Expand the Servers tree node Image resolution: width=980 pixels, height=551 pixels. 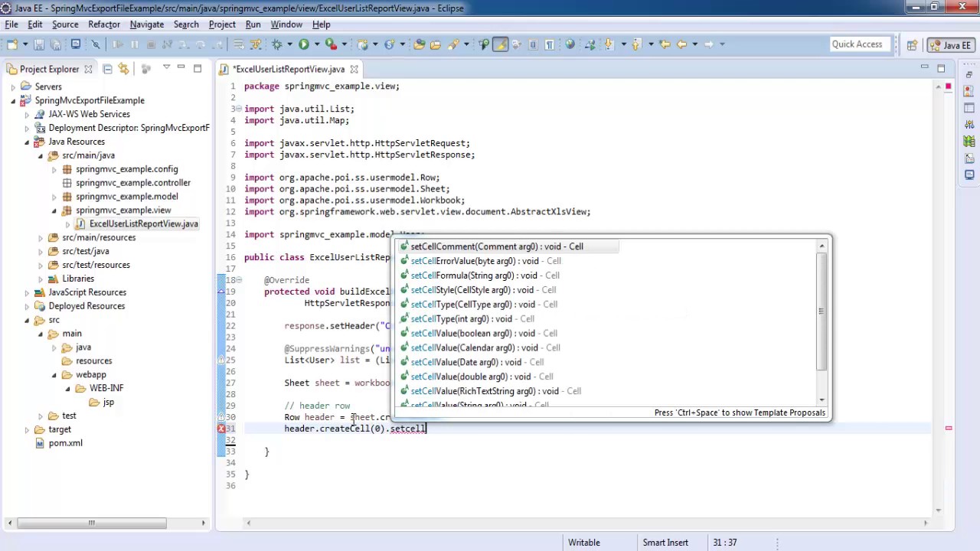point(13,87)
